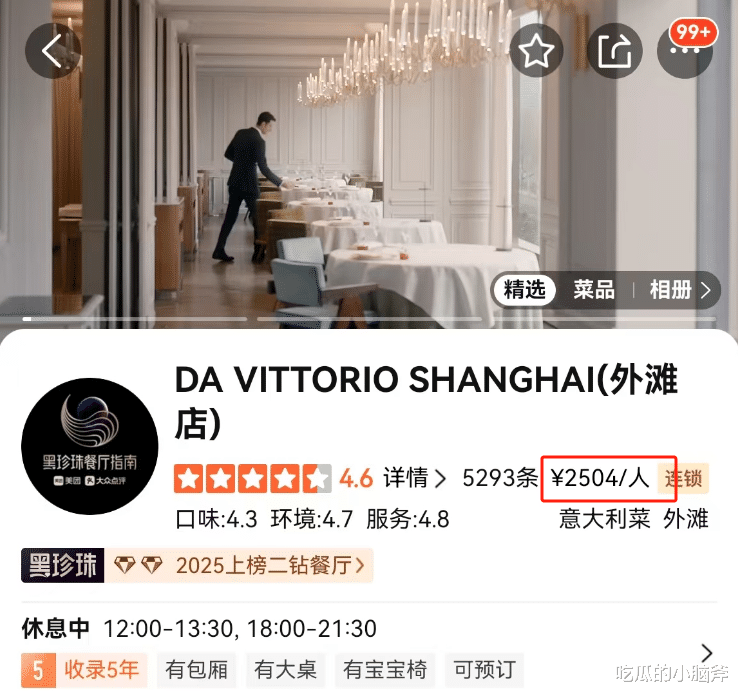Open the more options menu with 99+ badge
Viewport: 738px width, 694px height.
[685, 50]
